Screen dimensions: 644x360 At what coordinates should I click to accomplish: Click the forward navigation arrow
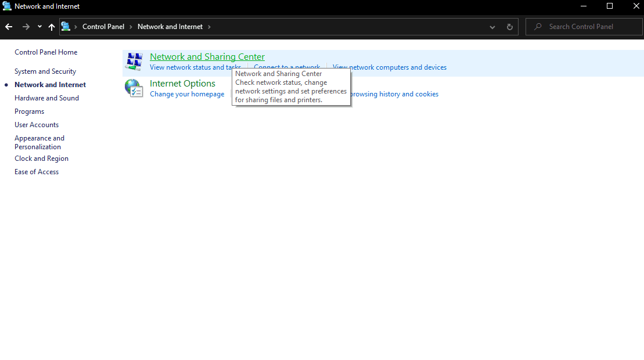pos(26,26)
